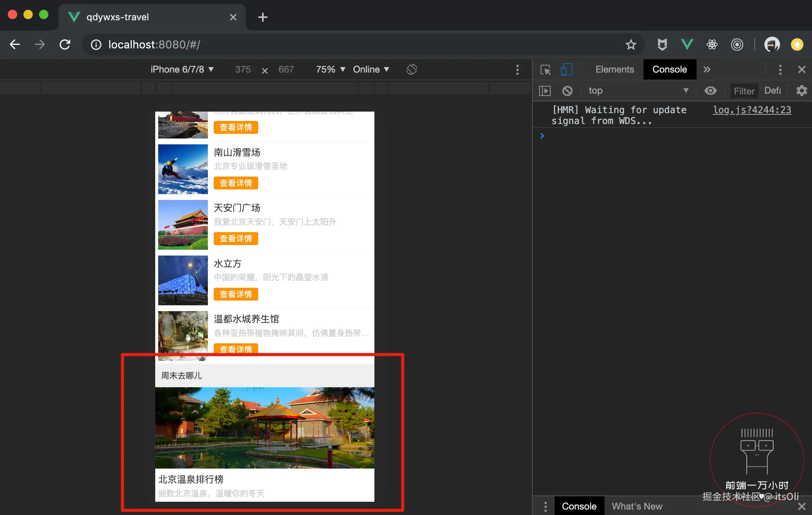The image size is (812, 515).
Task: Choose a device from iPhone 6/7/8 dropdown
Action: (182, 69)
